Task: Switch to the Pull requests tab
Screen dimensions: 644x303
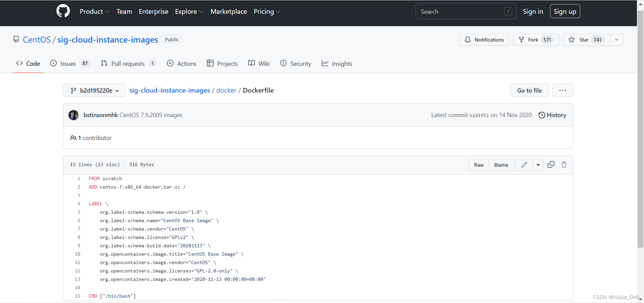Action: coord(129,63)
